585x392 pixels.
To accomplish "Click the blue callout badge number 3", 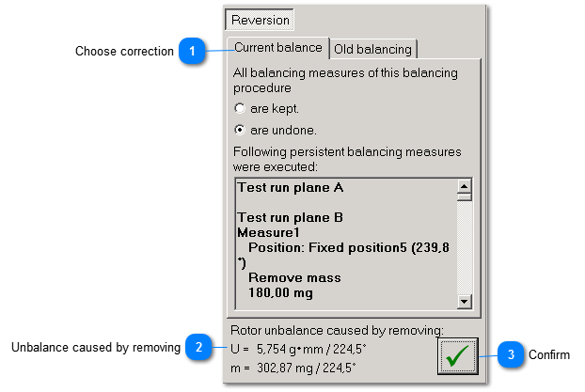I will (x=511, y=354).
